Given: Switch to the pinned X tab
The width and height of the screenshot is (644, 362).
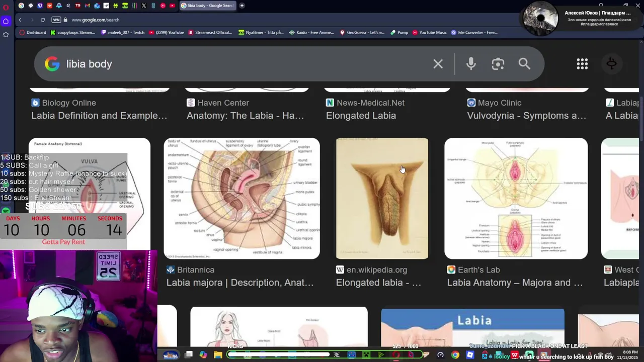Looking at the screenshot, I should point(144,6).
